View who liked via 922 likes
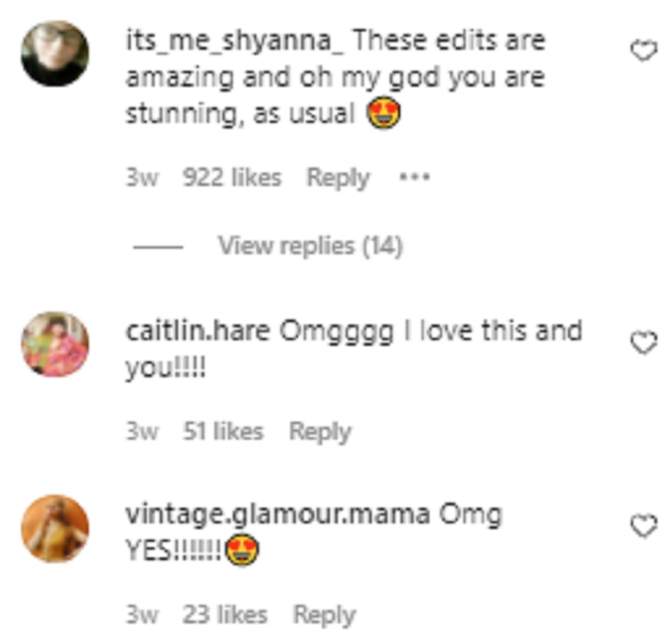 tap(232, 178)
